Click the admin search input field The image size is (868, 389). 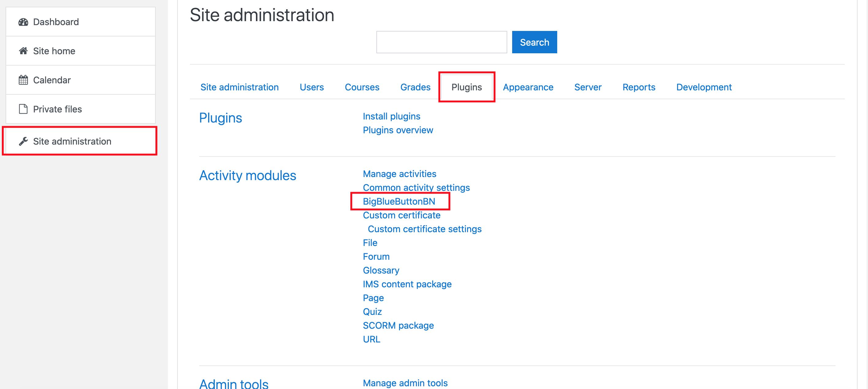click(x=441, y=42)
